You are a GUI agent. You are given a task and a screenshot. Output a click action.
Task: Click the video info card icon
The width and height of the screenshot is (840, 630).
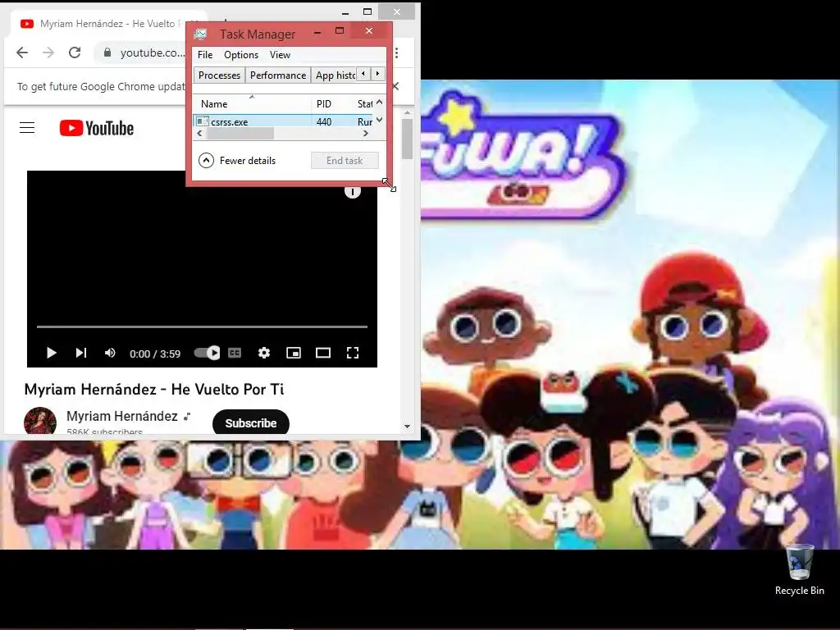pyautogui.click(x=353, y=191)
